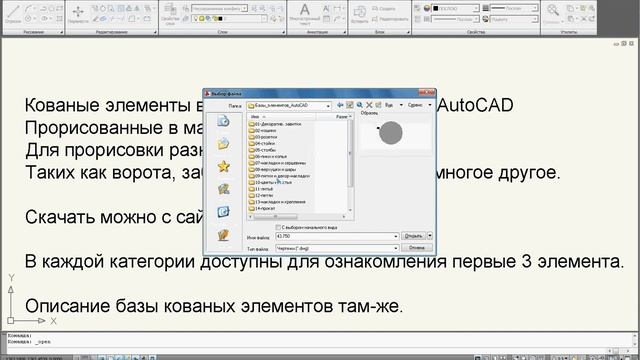The height and width of the screenshot is (360, 640).
Task: Select the Move (Перенести) tool in ribbon
Action: click(78, 14)
